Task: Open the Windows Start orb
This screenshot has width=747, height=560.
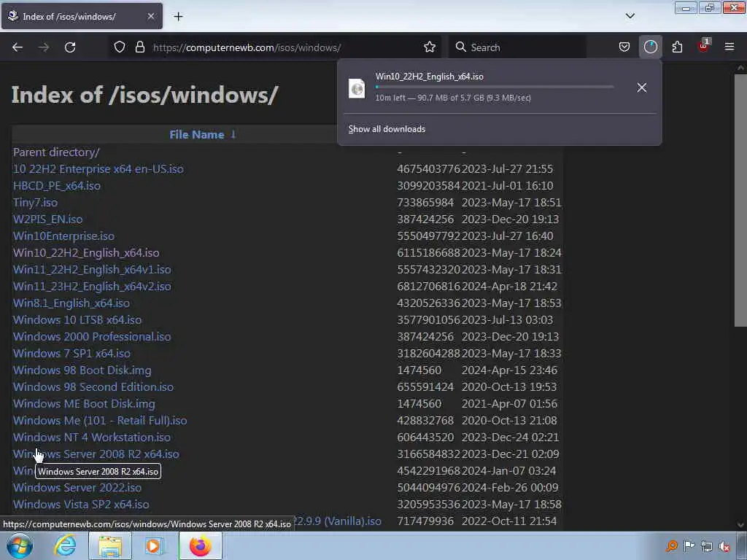Action: click(20, 546)
